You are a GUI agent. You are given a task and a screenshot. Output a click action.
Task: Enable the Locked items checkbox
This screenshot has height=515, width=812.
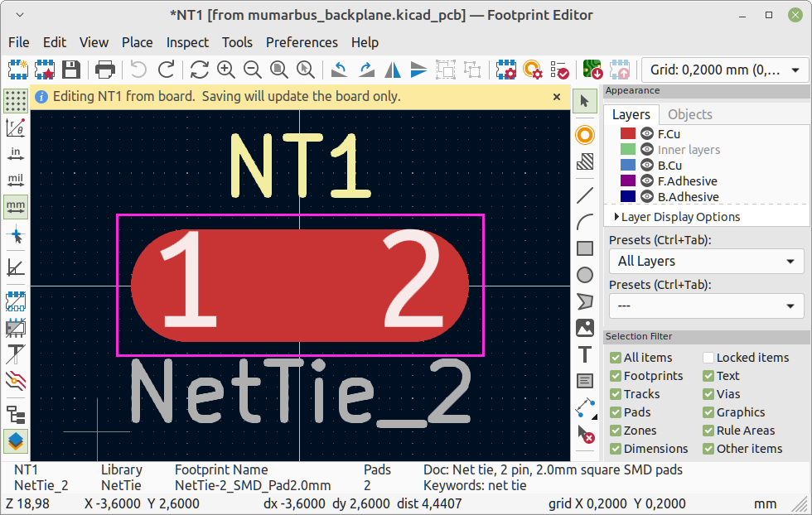coord(708,358)
